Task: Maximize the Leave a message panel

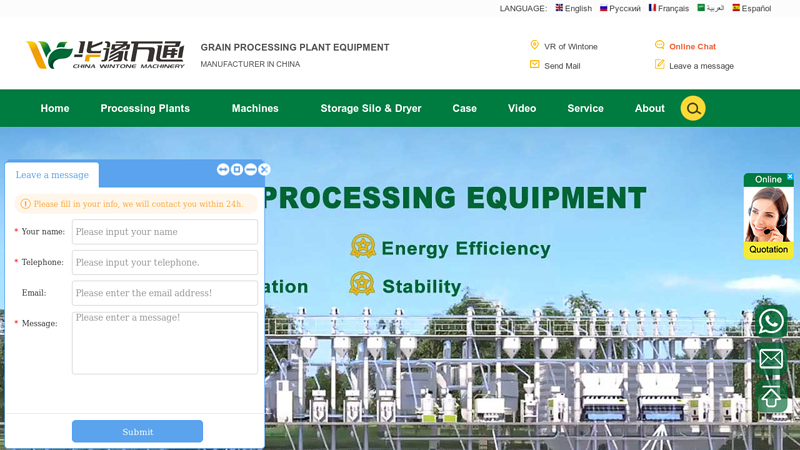Action: click(x=237, y=169)
